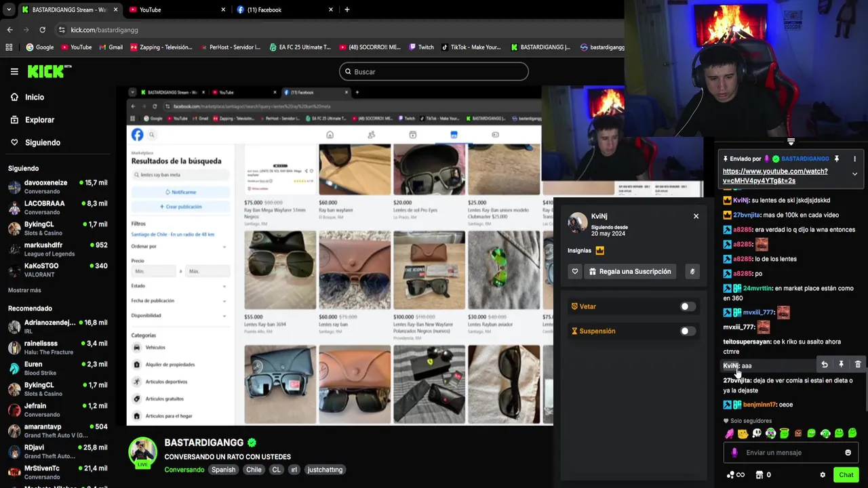Screen dimensions: 868x488
Task: Switch to the (11) Facebook tab
Action: pyautogui.click(x=285, y=9)
